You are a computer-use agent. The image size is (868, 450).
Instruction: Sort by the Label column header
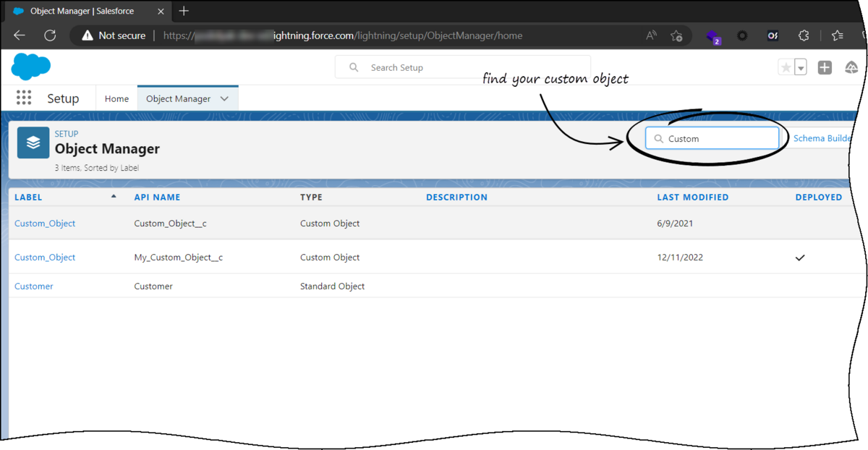[x=28, y=197]
